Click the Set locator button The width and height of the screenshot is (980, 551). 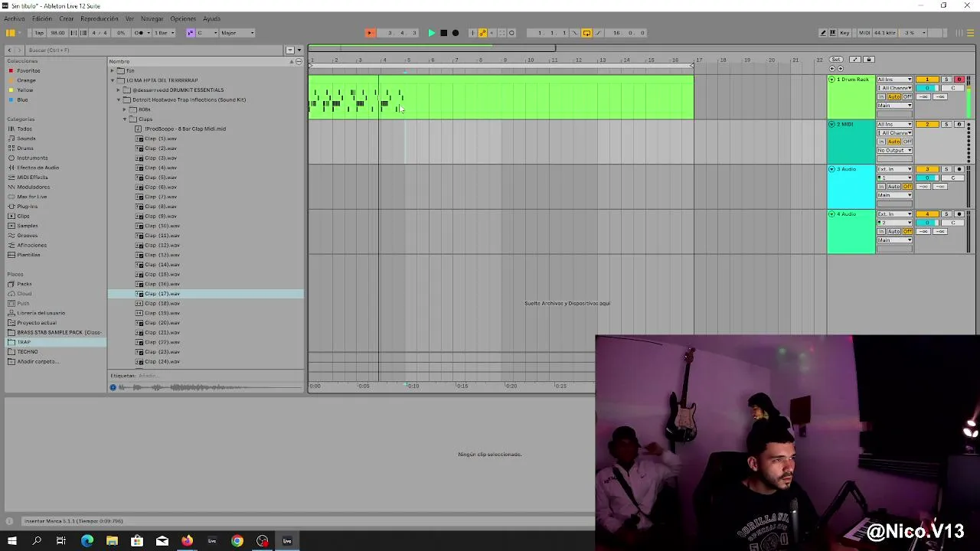(835, 60)
